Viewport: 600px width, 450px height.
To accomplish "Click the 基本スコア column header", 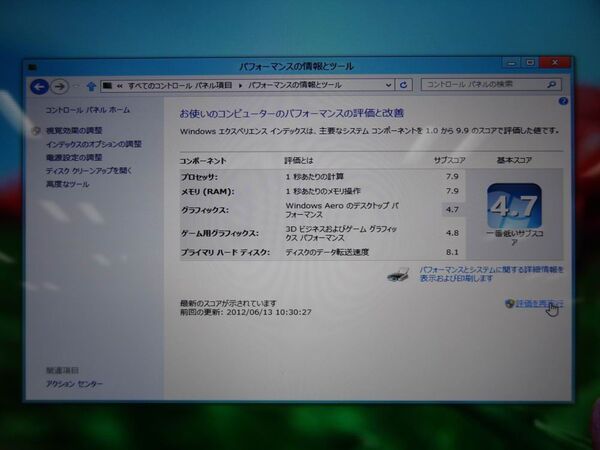I will (514, 160).
